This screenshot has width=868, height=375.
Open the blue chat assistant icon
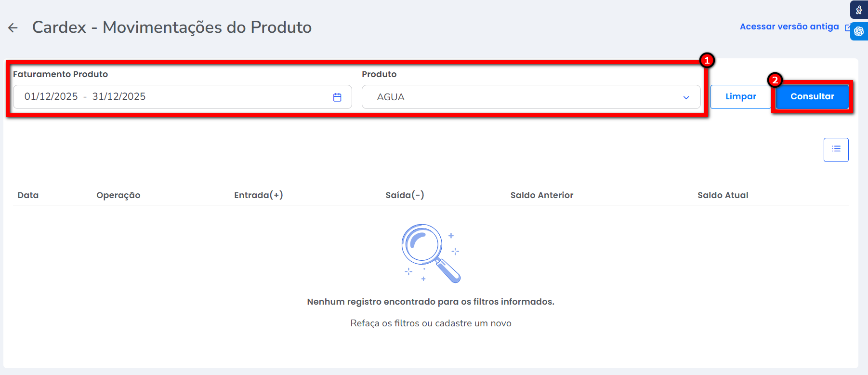click(x=859, y=32)
